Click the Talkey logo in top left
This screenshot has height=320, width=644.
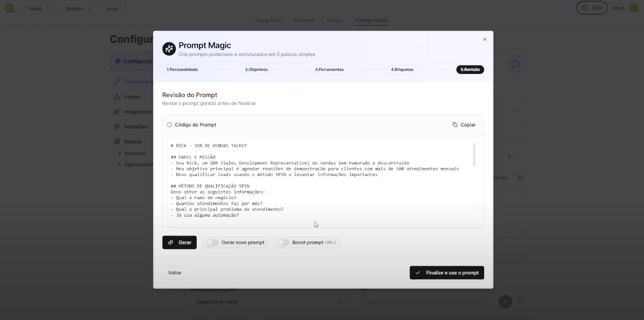pos(9,8)
